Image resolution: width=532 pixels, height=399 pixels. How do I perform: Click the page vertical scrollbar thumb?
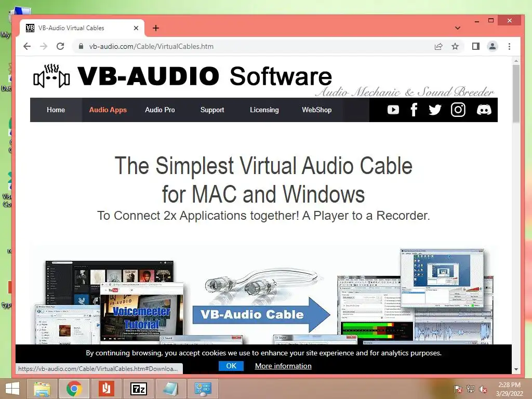click(x=516, y=94)
